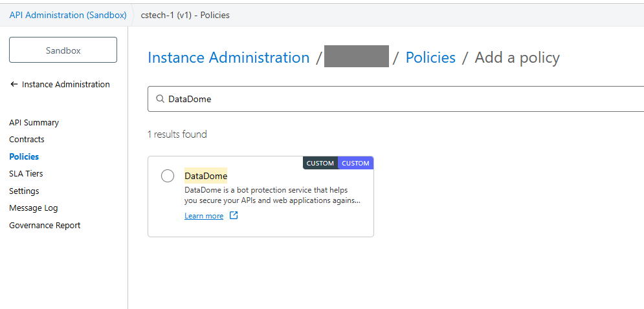Select Policies in sidebar
Screen dimensions: 644x309
tap(24, 156)
